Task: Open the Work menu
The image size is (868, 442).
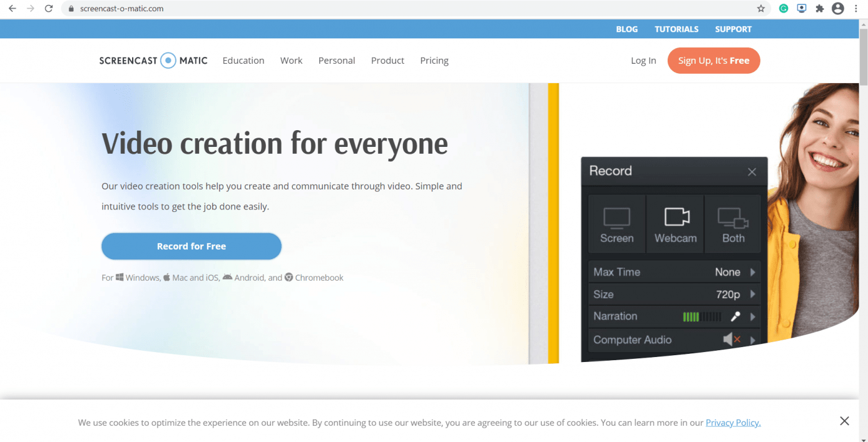Action: 291,60
